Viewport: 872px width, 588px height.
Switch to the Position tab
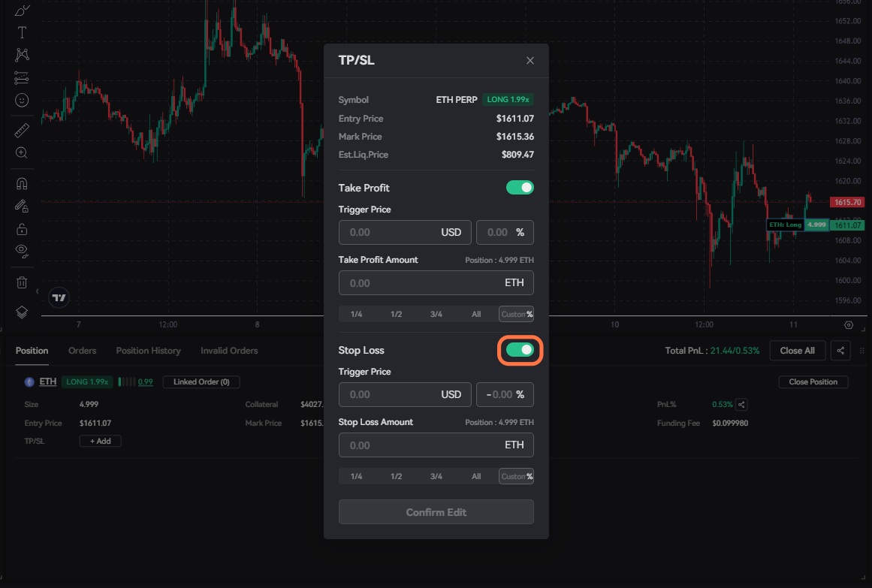(x=32, y=351)
